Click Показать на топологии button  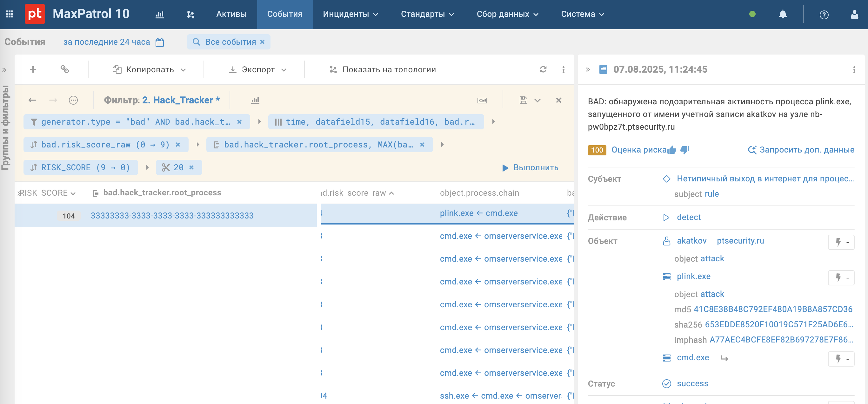(x=383, y=70)
